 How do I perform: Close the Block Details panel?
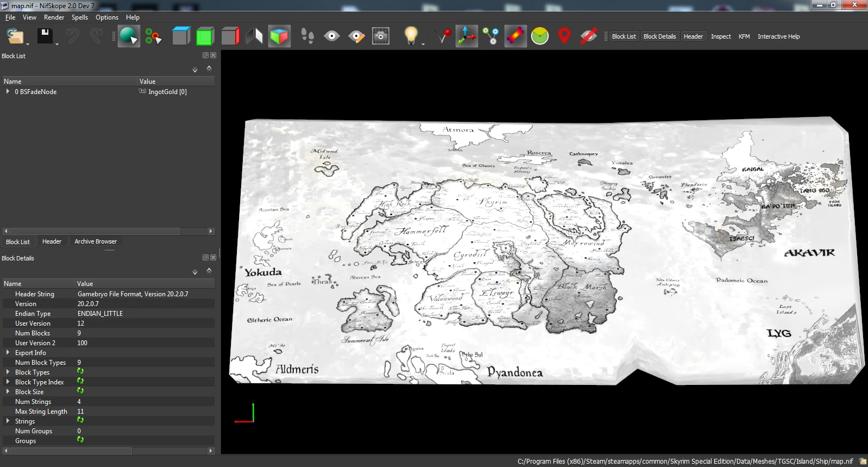pyautogui.click(x=213, y=258)
